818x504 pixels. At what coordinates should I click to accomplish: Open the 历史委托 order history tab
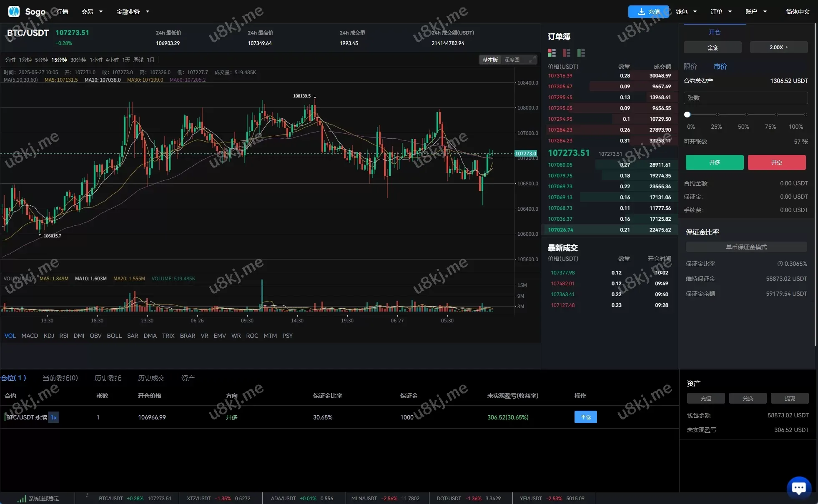108,378
